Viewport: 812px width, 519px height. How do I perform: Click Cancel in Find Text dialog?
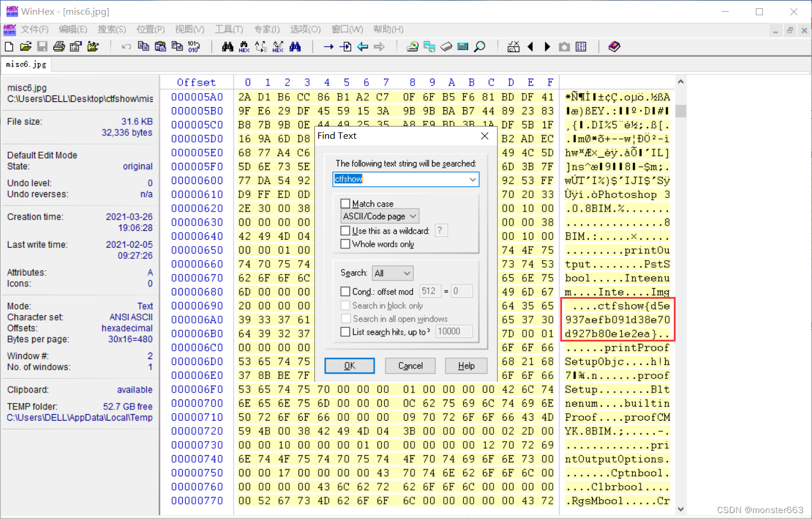[x=410, y=366]
